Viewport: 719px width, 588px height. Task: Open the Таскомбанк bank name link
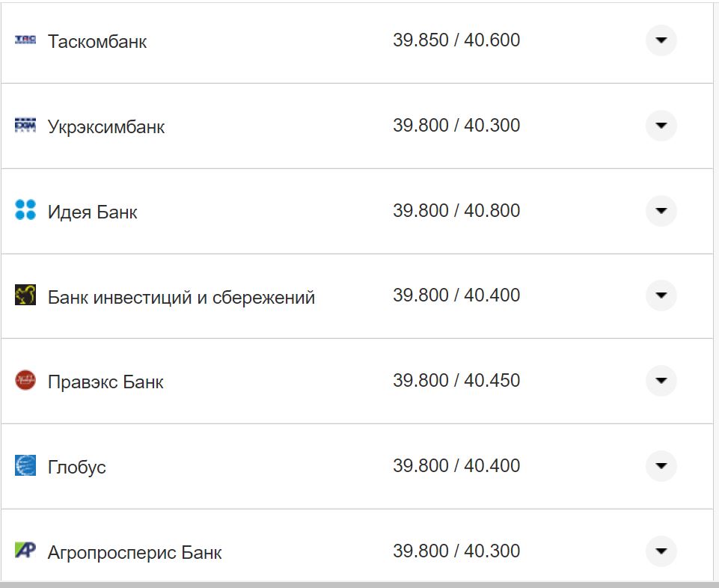click(98, 41)
